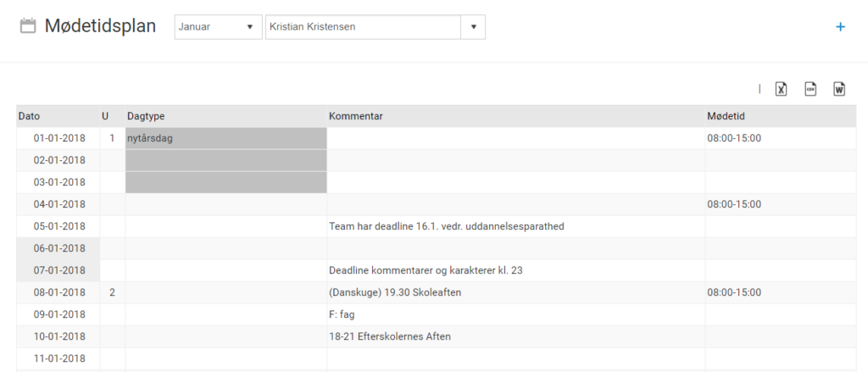
Task: Select the comment about Skoleaften 19.30
Action: [x=395, y=292]
